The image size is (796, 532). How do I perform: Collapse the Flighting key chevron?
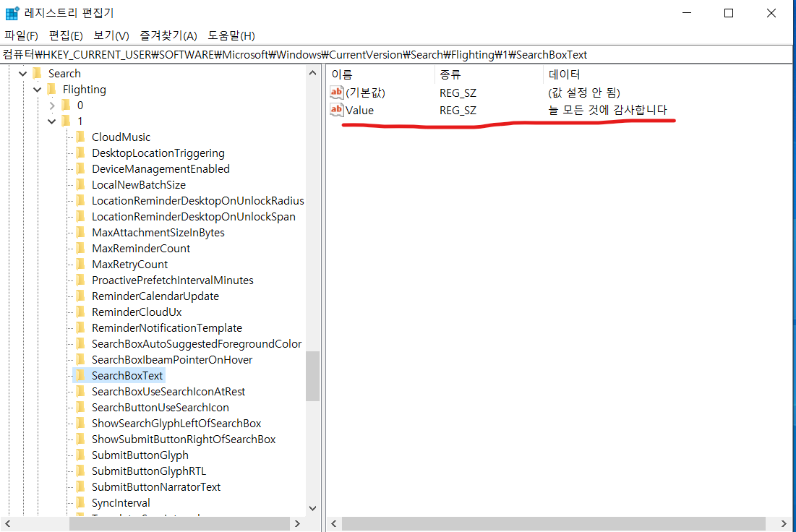[37, 90]
